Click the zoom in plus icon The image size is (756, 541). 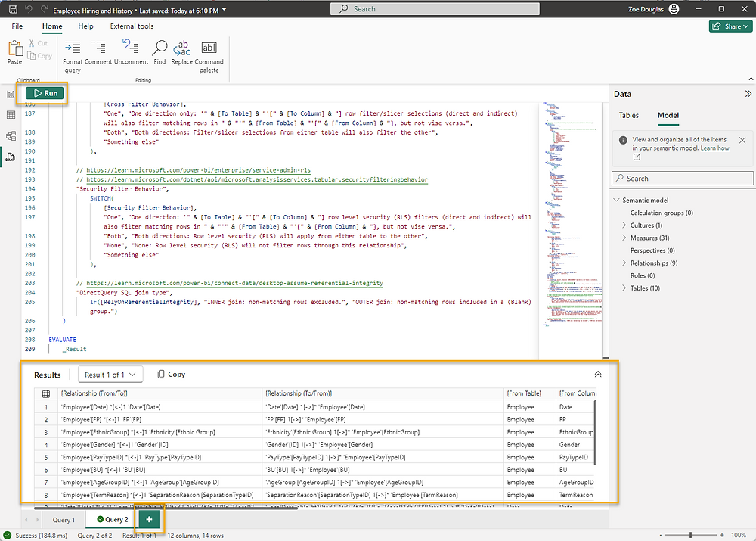[722, 535]
